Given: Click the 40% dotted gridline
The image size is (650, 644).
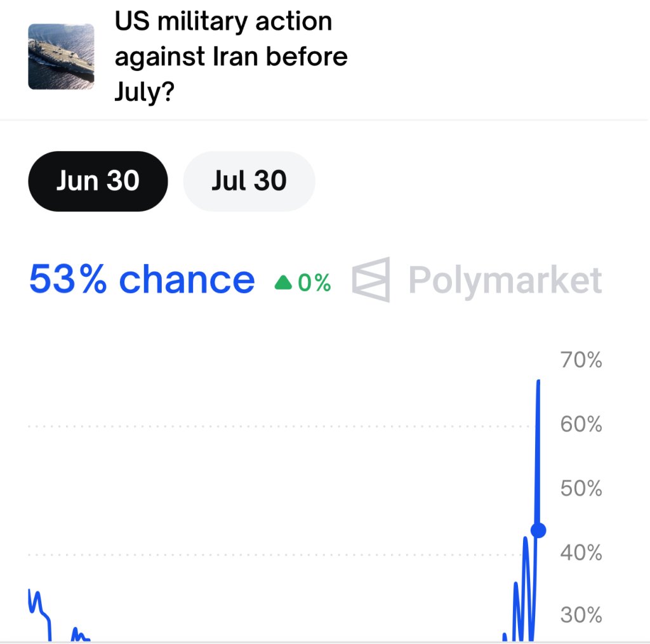Looking at the screenshot, I should click(x=274, y=555).
